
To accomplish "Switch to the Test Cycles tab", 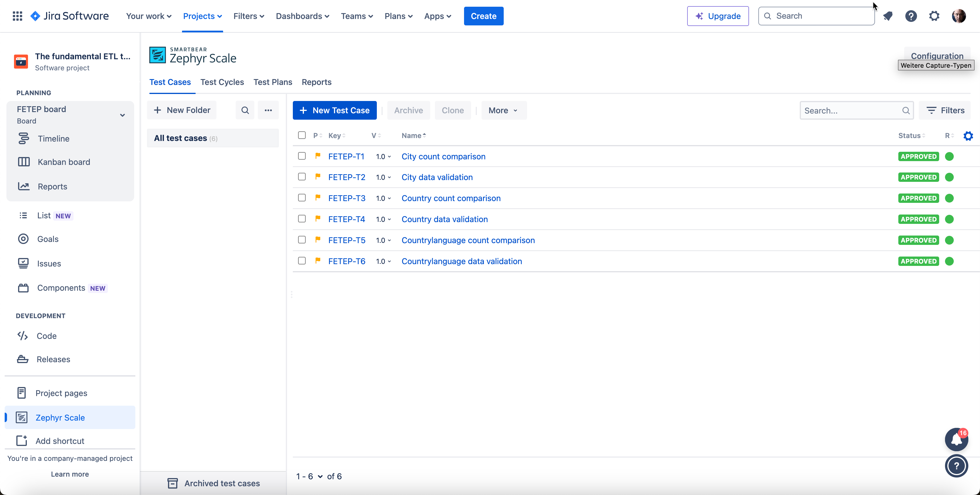I will (x=222, y=82).
